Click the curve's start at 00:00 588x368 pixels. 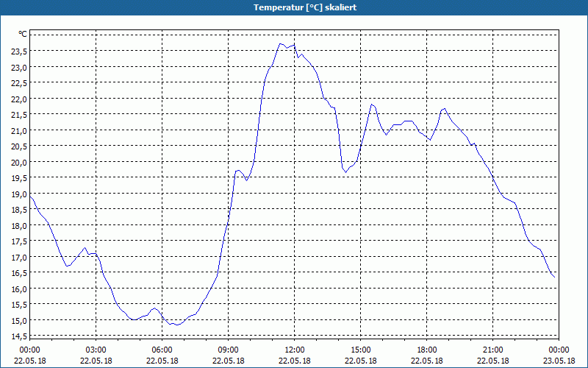click(x=30, y=196)
